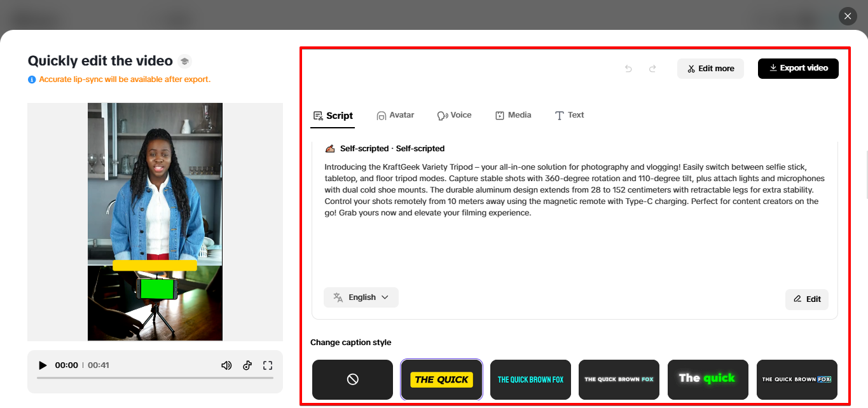Select yellow THE QUICK caption style

pyautogui.click(x=441, y=379)
